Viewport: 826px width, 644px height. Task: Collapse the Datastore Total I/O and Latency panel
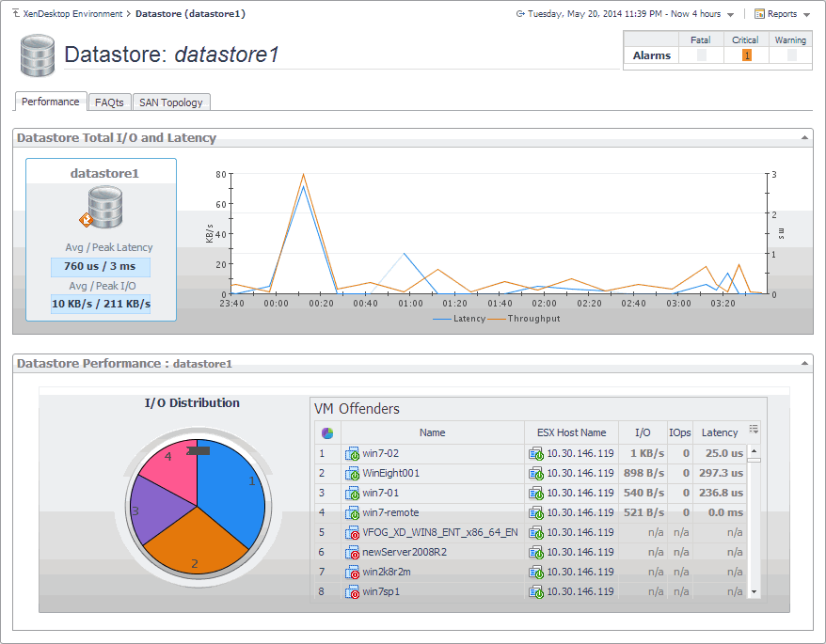804,138
